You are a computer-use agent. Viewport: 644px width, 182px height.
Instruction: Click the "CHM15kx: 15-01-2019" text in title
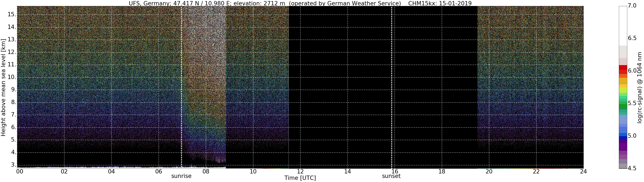(x=440, y=3)
